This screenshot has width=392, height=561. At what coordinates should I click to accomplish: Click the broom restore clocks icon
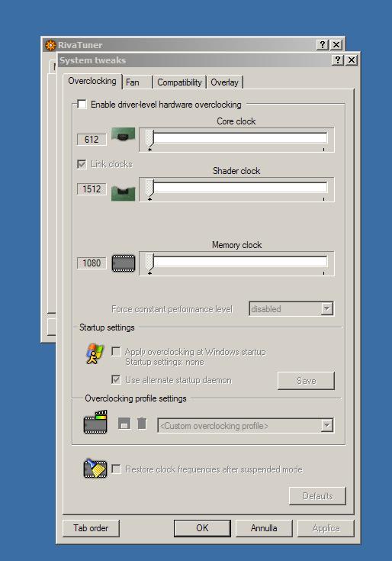(95, 469)
